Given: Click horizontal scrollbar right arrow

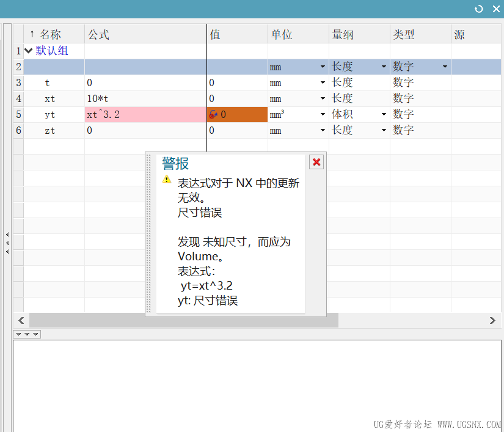Looking at the screenshot, I should pyautogui.click(x=492, y=320).
